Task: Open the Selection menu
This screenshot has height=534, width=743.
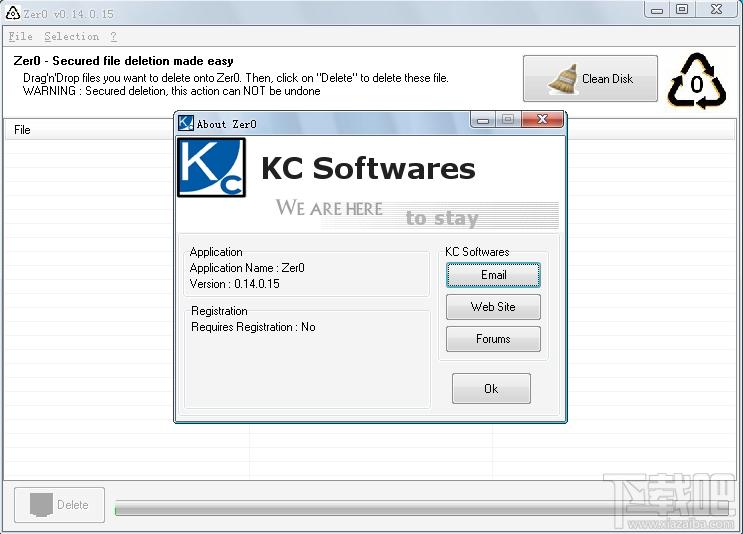Action: coord(72,36)
